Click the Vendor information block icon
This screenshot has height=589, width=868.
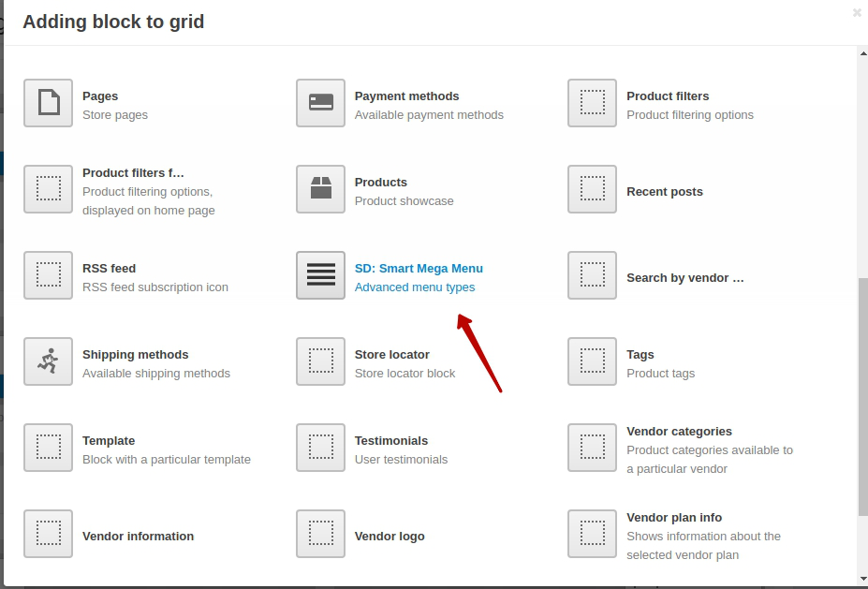point(48,534)
